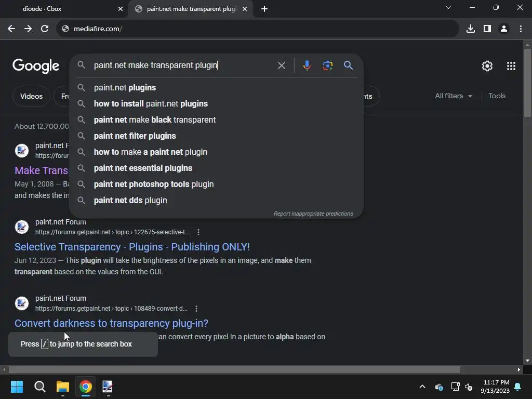Click the horizontal scrollbar thumb

coord(234,369)
